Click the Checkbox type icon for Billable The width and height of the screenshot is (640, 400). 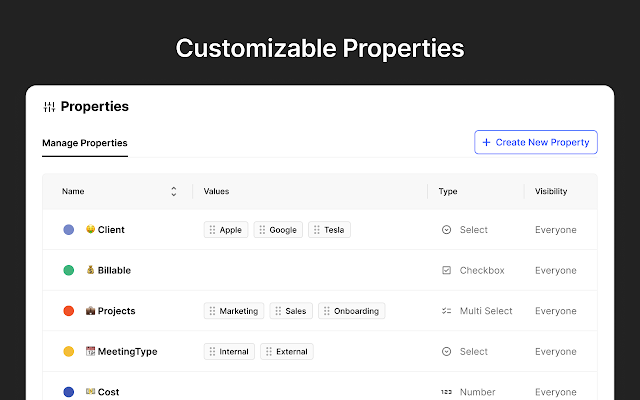pos(446,270)
